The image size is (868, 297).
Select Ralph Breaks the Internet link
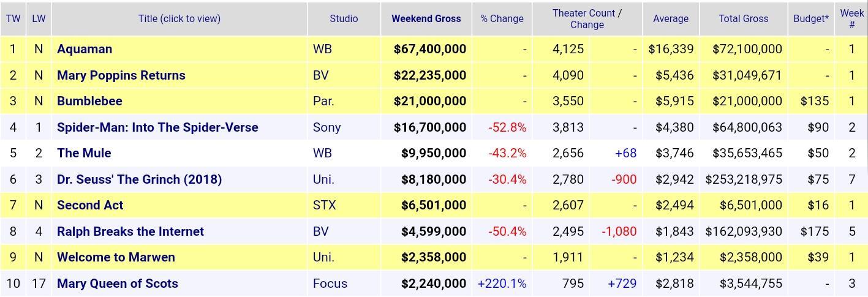pos(130,231)
